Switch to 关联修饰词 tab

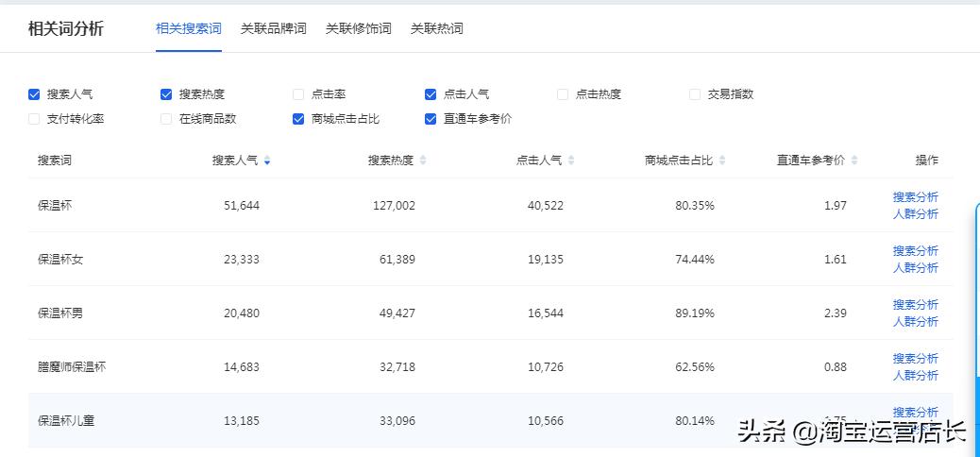[359, 28]
